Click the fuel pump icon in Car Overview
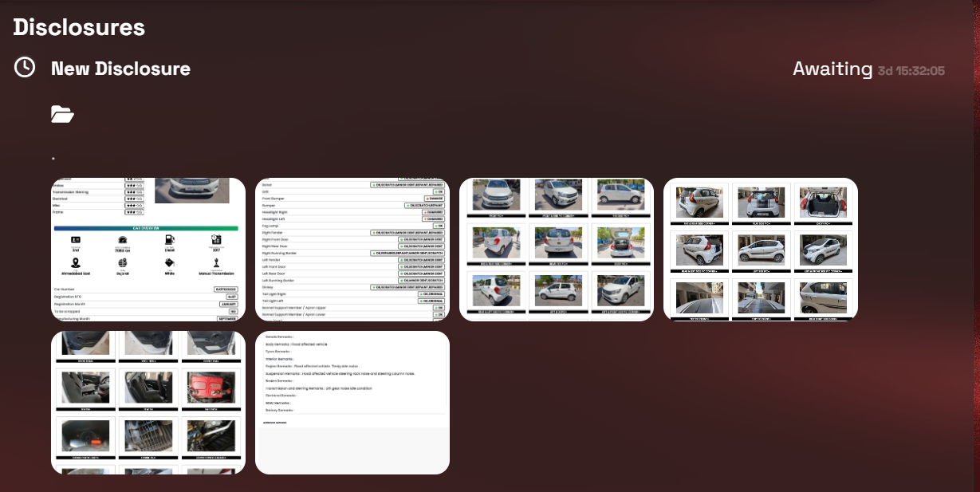This screenshot has width=980, height=492. [x=168, y=239]
